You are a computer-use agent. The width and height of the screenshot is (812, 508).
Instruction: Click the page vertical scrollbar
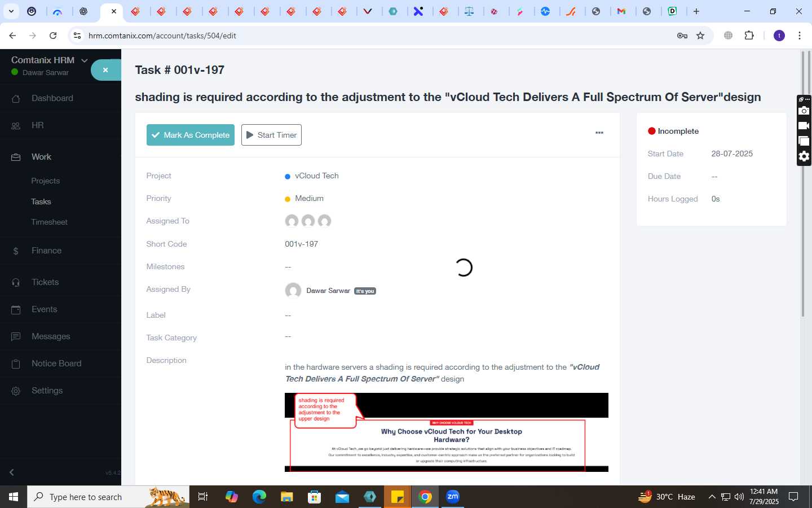pos(803,183)
